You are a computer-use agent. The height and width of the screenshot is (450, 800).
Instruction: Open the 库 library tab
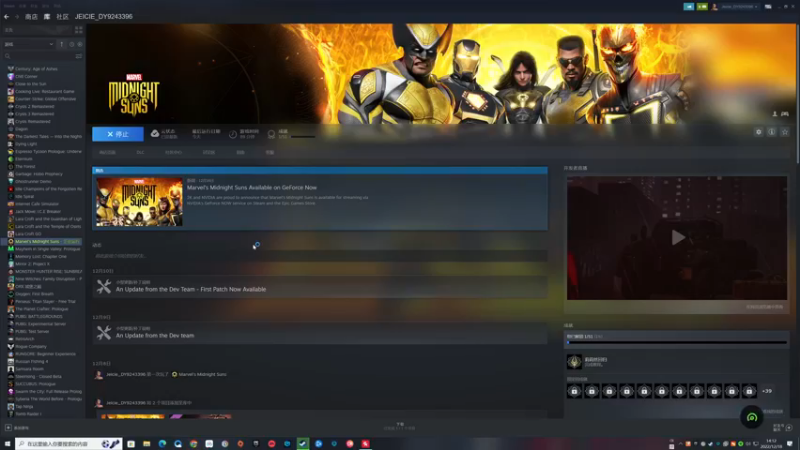[47, 17]
